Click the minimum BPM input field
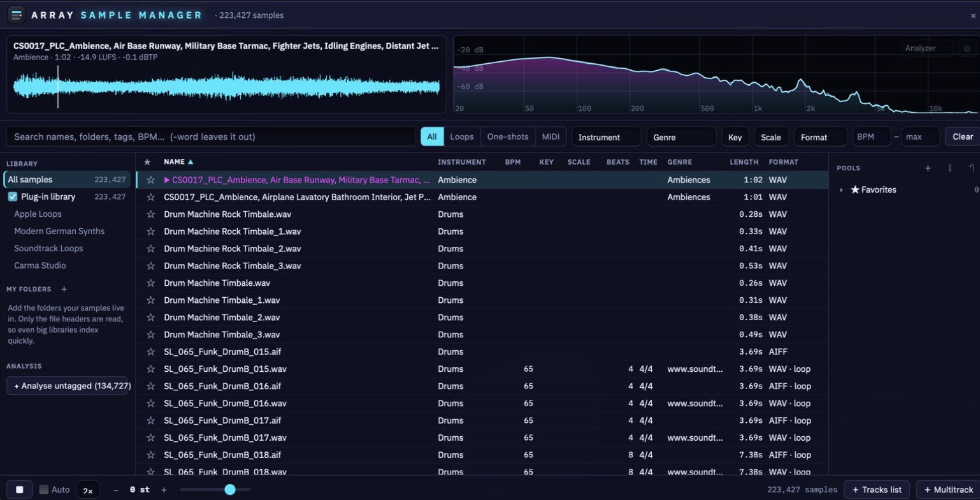Screen dimensions: 980x500 [x=870, y=136]
